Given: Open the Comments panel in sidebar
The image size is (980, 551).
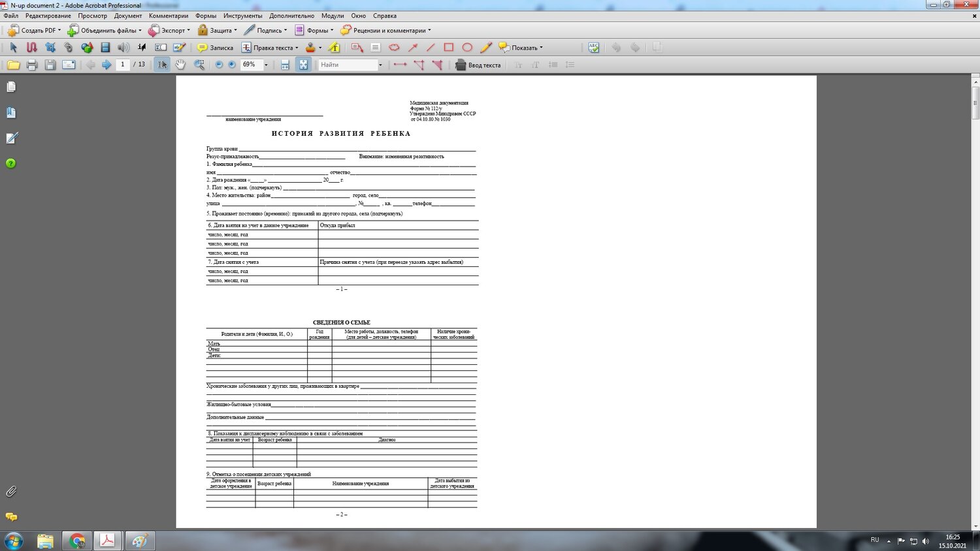Looking at the screenshot, I should click(11, 517).
